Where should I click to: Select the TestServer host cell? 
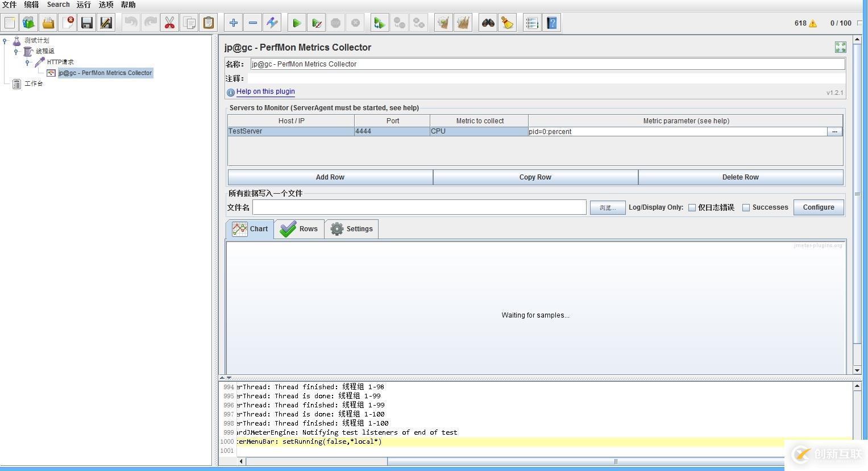point(291,131)
